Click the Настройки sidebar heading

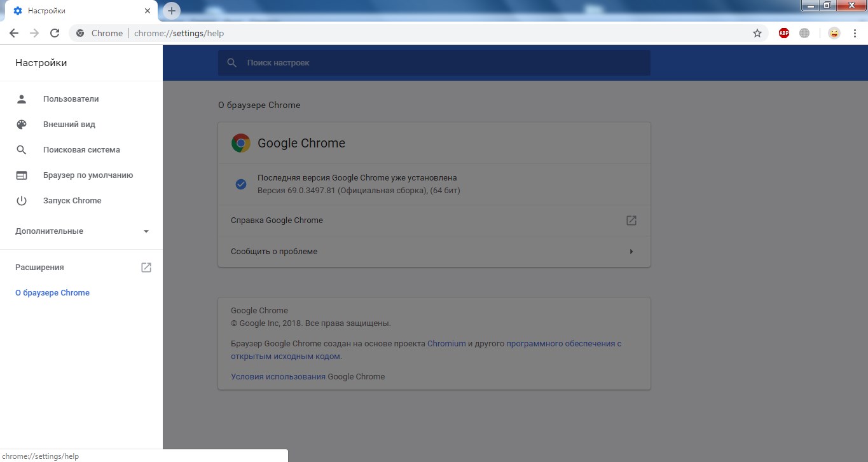tap(41, 63)
